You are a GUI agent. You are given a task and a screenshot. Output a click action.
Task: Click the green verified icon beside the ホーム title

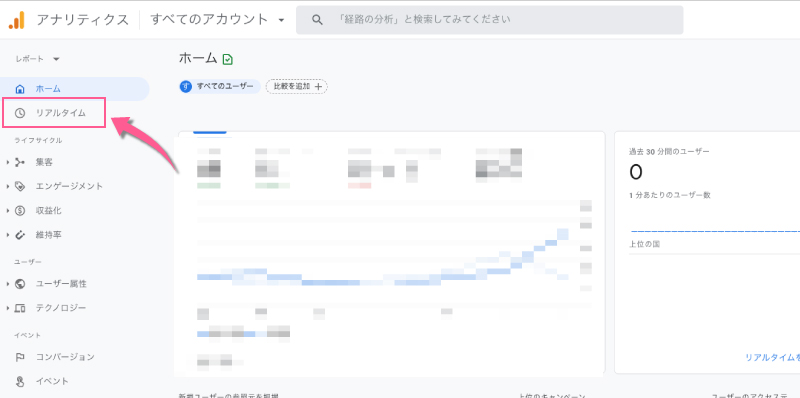(228, 59)
